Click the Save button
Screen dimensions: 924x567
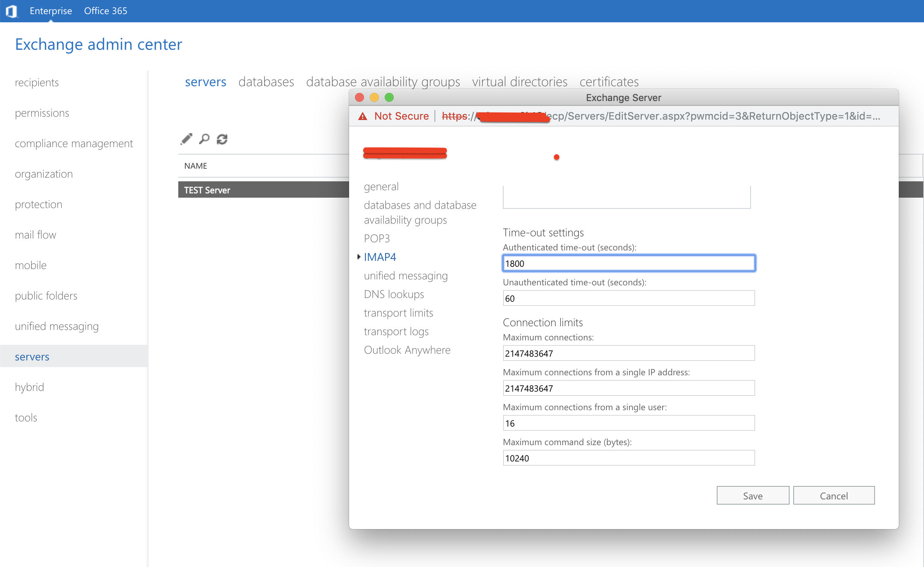(752, 496)
